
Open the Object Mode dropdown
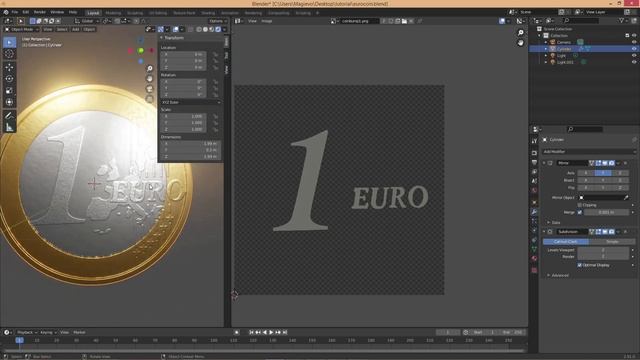pos(22,29)
